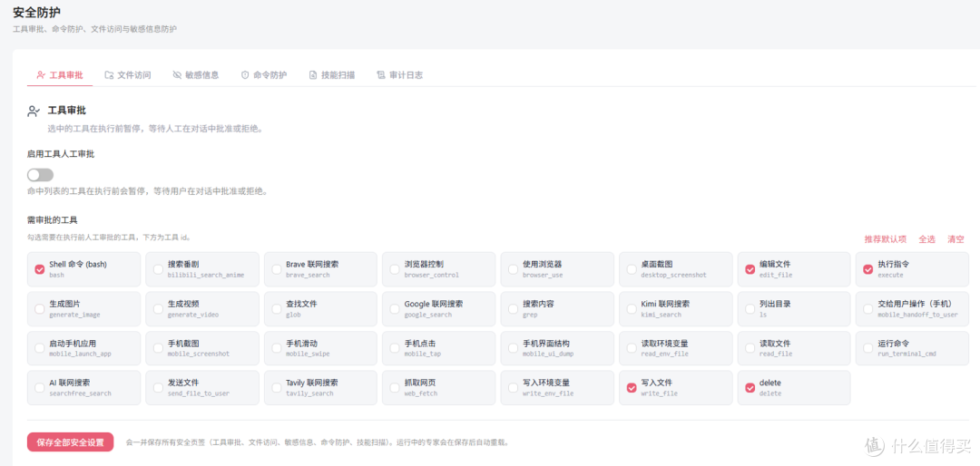Image resolution: width=980 pixels, height=466 pixels.
Task: Check 运行命令 run_terminal_cmd checkbox
Action: 868,348
